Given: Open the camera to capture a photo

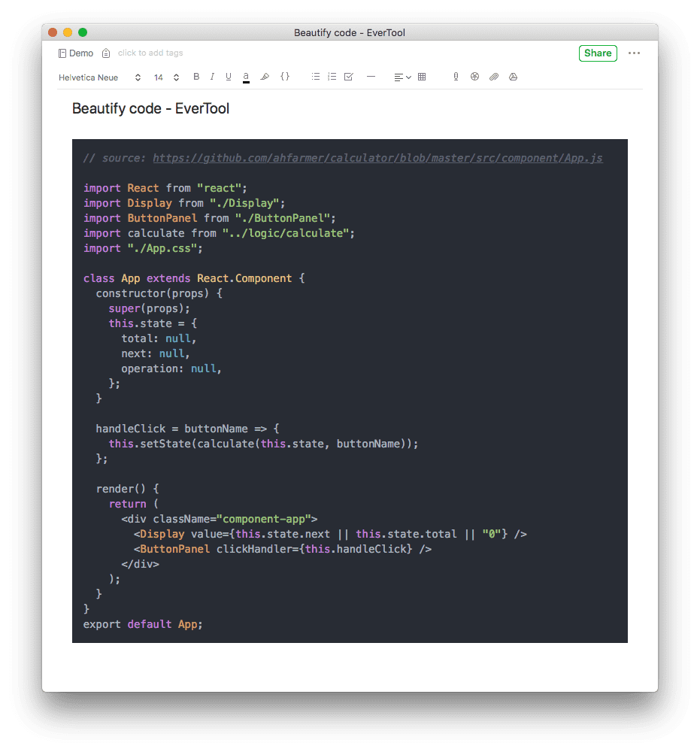Looking at the screenshot, I should tap(474, 76).
